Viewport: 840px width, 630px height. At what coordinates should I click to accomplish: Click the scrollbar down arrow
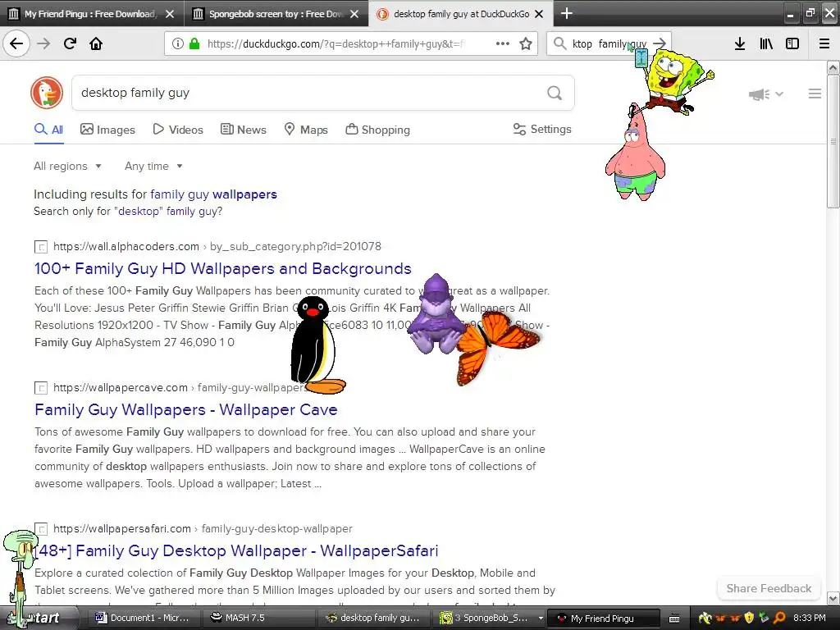833,598
